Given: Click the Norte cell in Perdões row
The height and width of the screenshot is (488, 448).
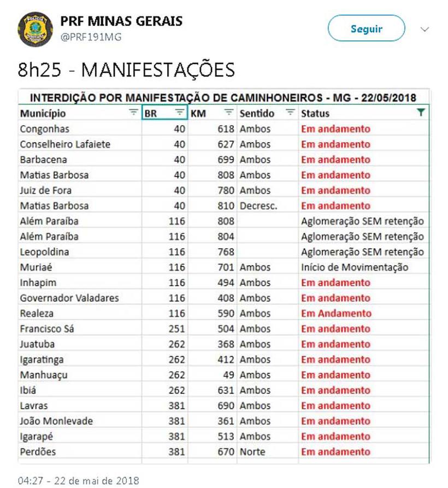Looking at the screenshot, I should [x=252, y=452].
